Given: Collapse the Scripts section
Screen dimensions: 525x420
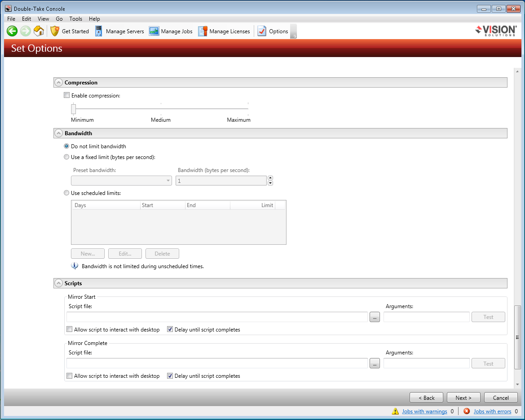Looking at the screenshot, I should pyautogui.click(x=58, y=283).
